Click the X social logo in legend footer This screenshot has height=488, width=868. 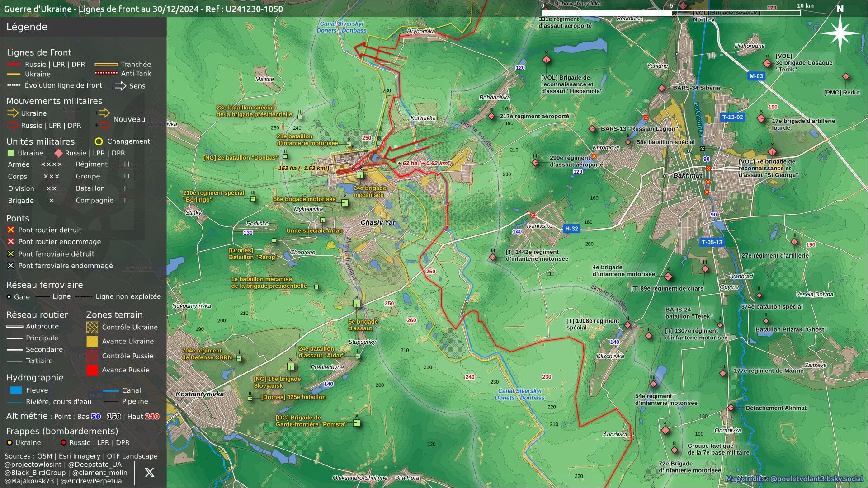[x=149, y=473]
